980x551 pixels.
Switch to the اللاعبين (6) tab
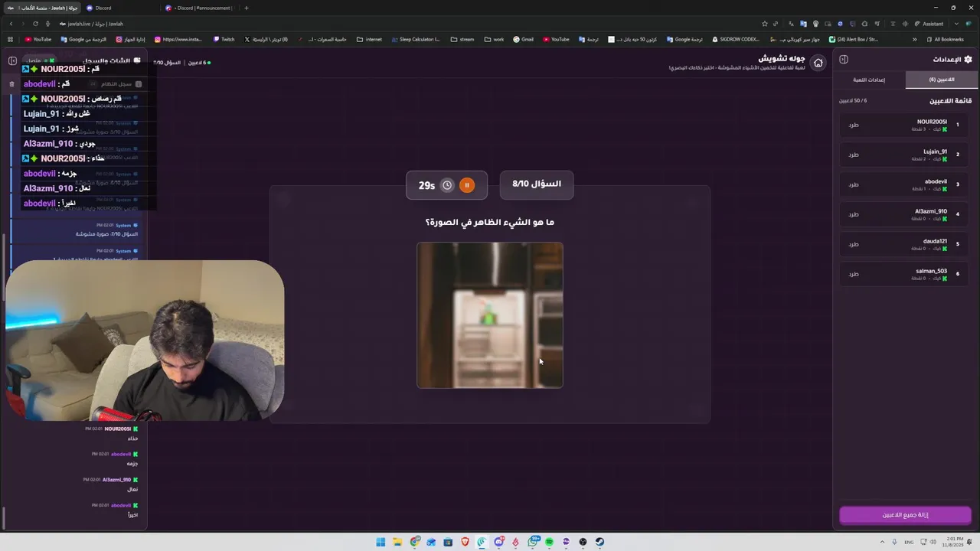coord(941,80)
